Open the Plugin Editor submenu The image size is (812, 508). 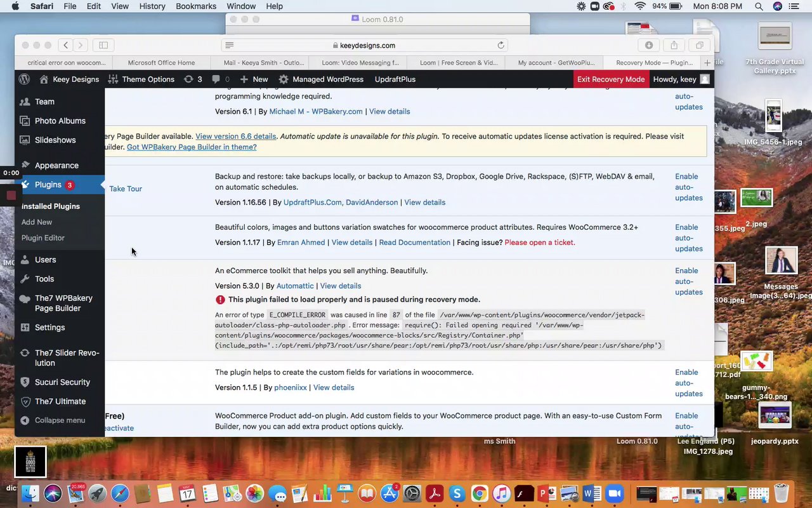pyautogui.click(x=43, y=238)
